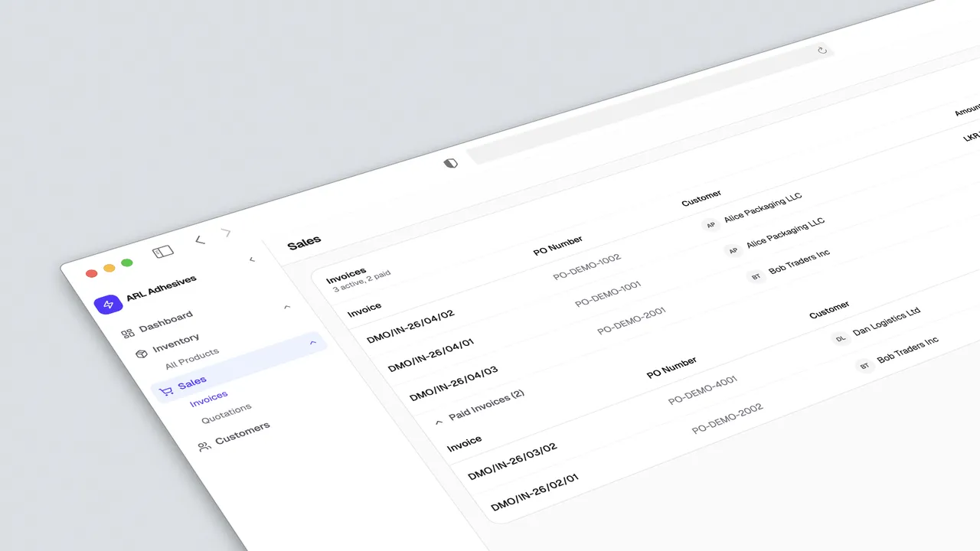The height and width of the screenshot is (551, 980).
Task: Go forward with the right arrow
Action: 226,232
